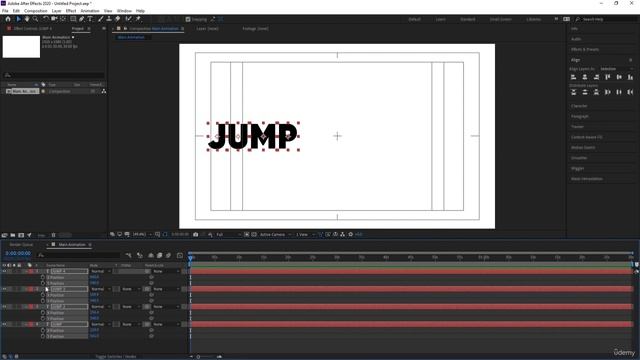Expand the Paragraph panel
The height and width of the screenshot is (360, 640).
(580, 116)
